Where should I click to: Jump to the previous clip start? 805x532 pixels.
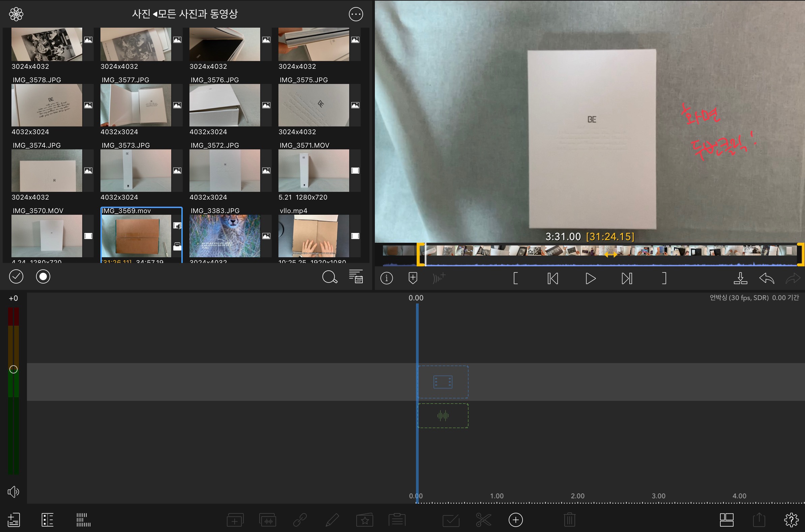tap(553, 278)
